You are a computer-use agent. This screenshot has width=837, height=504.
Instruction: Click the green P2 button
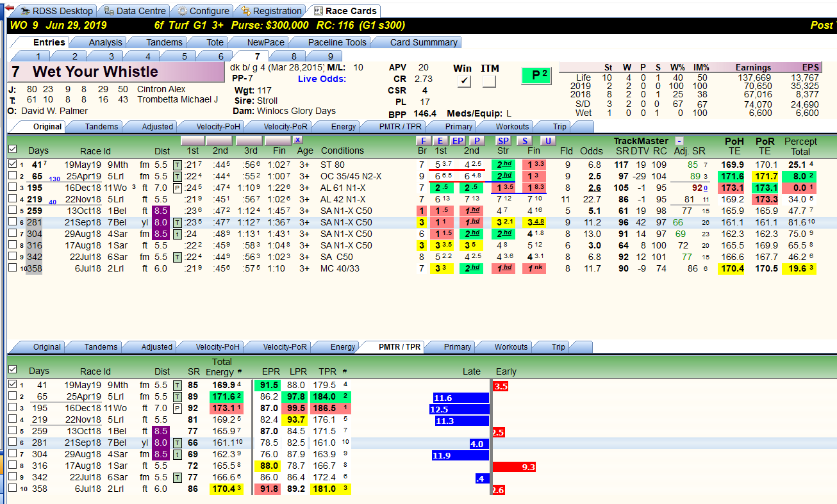[x=537, y=75]
